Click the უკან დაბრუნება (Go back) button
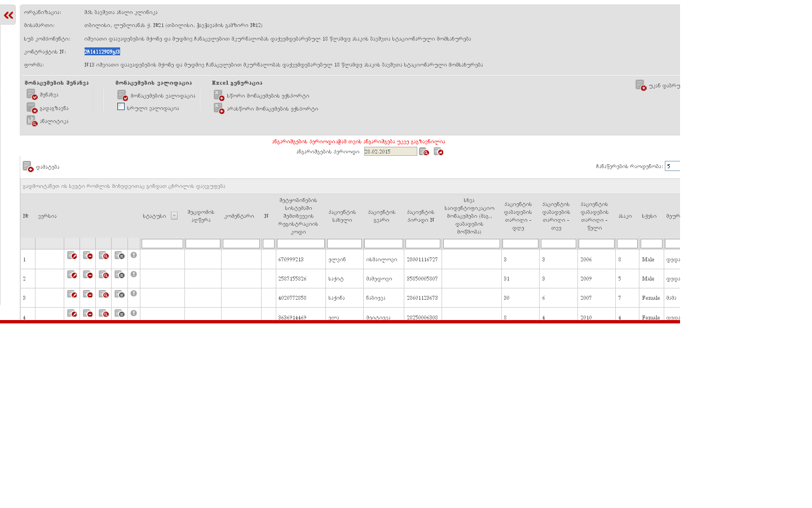The image size is (812, 508). [x=641, y=85]
